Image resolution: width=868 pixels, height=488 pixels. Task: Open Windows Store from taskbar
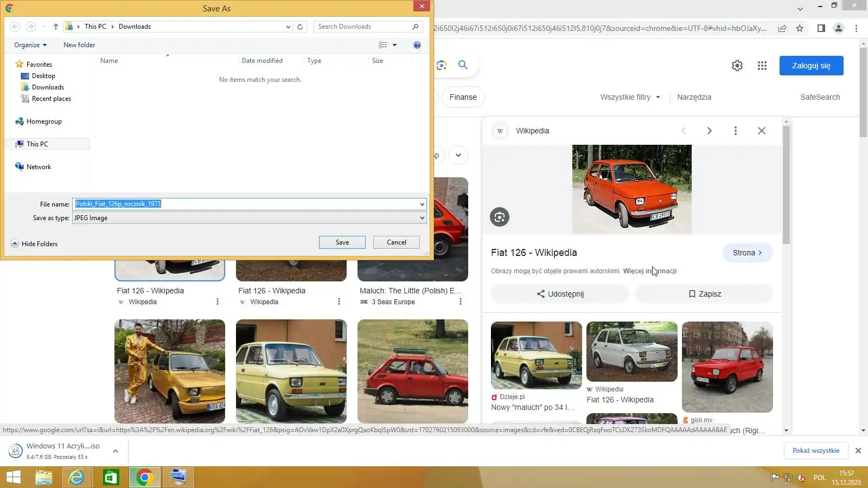click(x=111, y=477)
